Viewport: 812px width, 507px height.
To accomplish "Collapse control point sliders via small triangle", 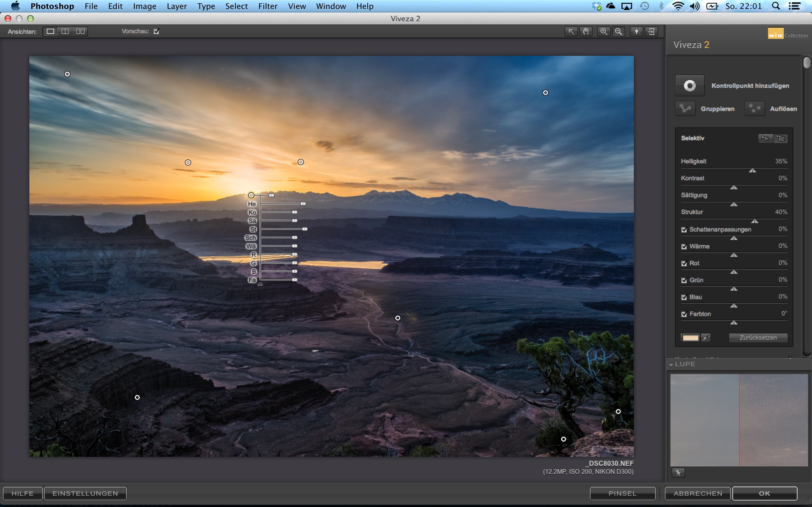I will [260, 284].
